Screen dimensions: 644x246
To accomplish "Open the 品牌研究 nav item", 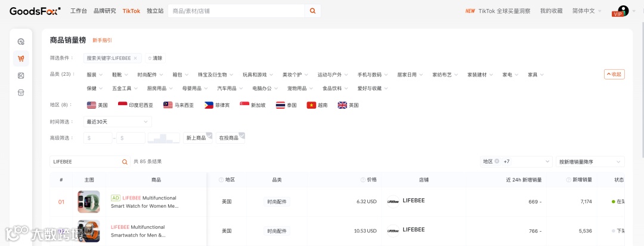I will (x=105, y=11).
